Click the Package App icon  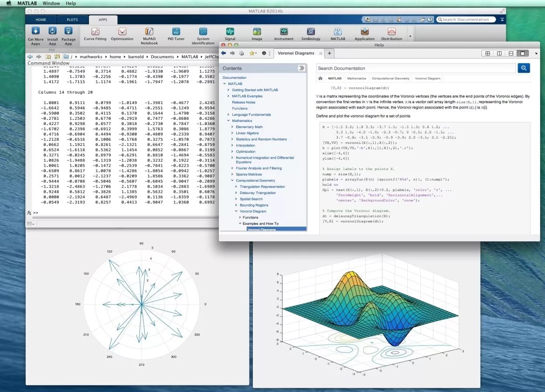pyautogui.click(x=68, y=31)
